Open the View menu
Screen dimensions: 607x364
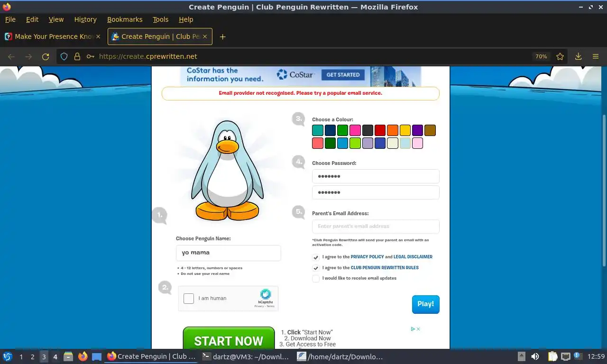click(x=56, y=19)
